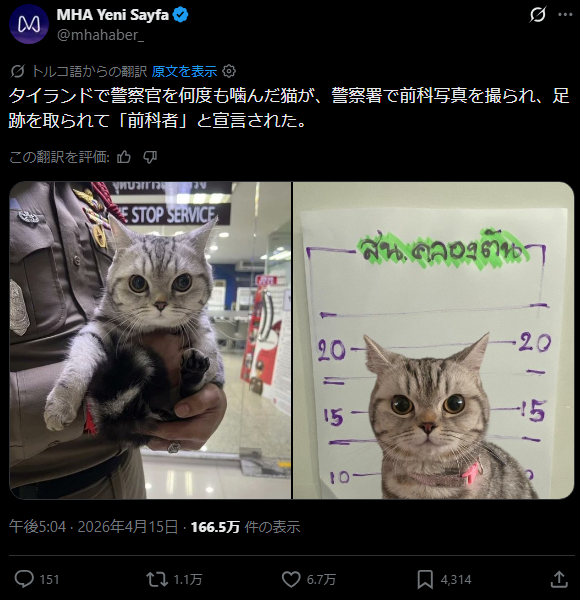Click the translated-from-Turkish Grok icon
Screen dimensions: 580x600
coord(18,71)
